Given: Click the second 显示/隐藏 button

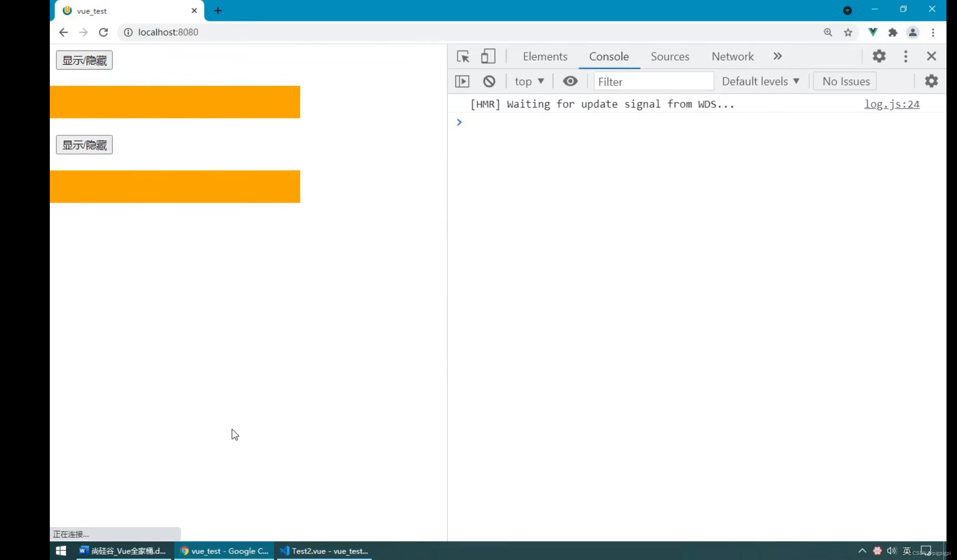Looking at the screenshot, I should 84,145.
